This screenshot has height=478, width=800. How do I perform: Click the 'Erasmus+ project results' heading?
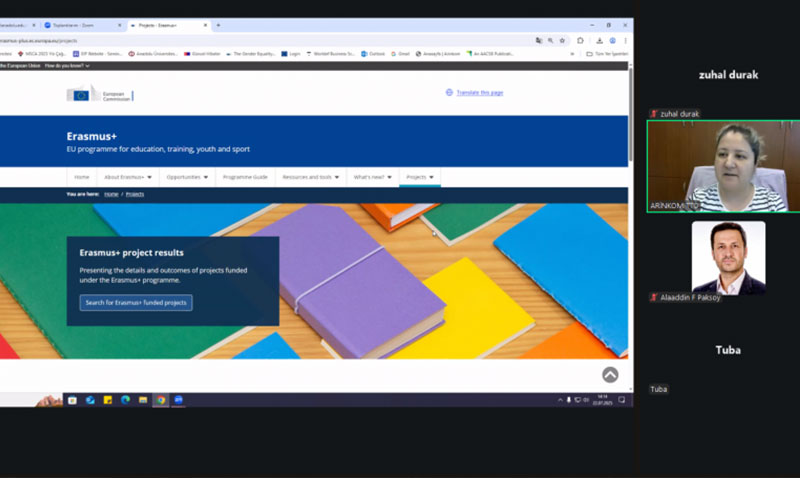pos(132,253)
